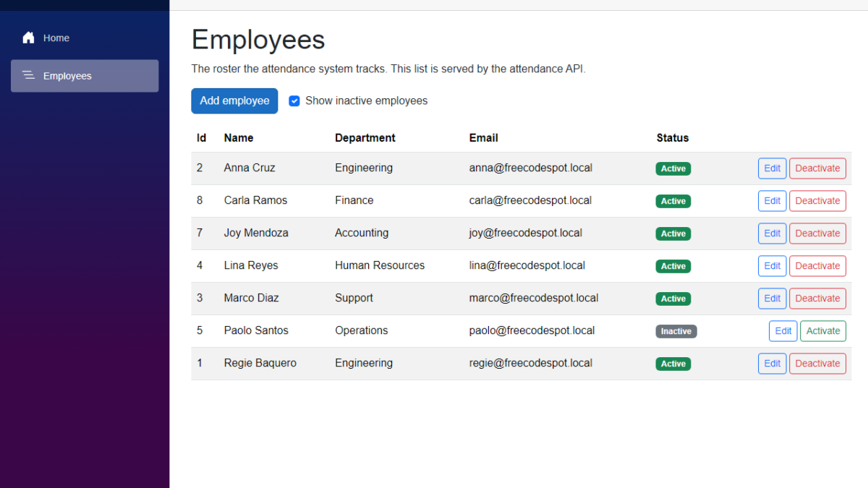
Task: Edit Carla Ramos's record
Action: (772, 201)
